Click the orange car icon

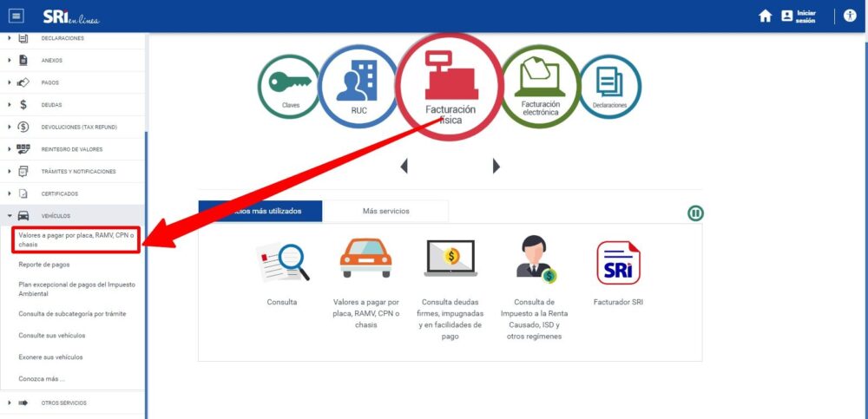[x=365, y=258]
